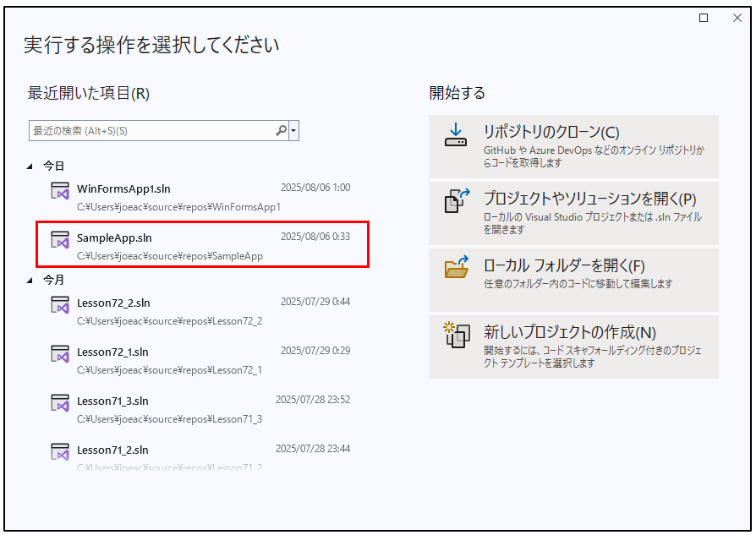This screenshot has height=535, width=756.
Task: Open the Lesson71_2.sln recent item
Action: [112, 450]
